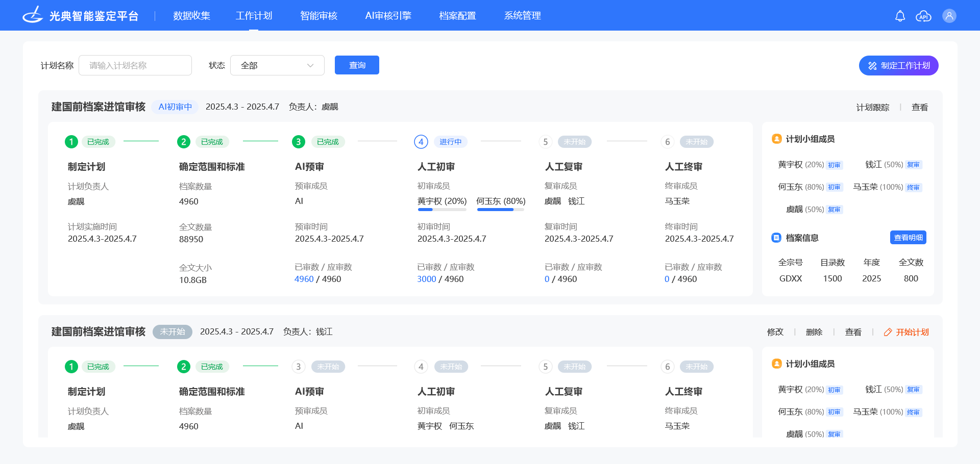The width and height of the screenshot is (980, 464).
Task: Click the 光典智能鉴定平台 logo icon
Action: point(33,15)
